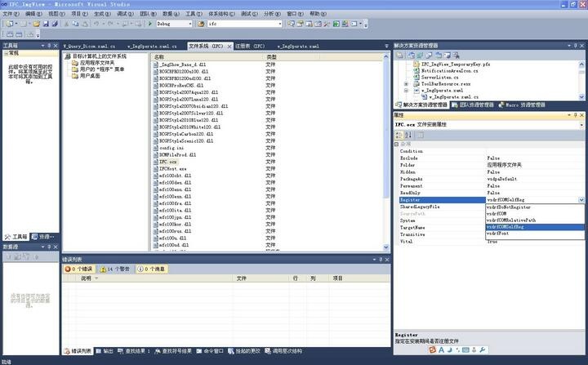
Task: Click the property pages icon in Properties panel
Action: 421,135
